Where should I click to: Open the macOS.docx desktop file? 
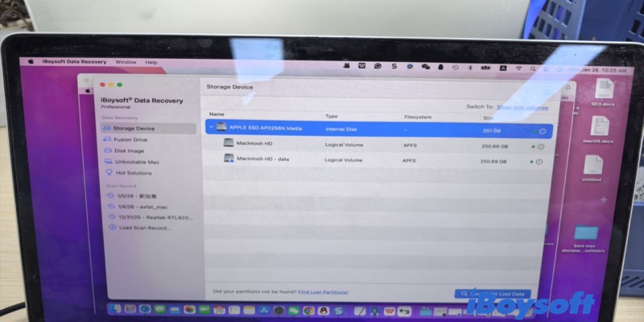pyautogui.click(x=598, y=130)
